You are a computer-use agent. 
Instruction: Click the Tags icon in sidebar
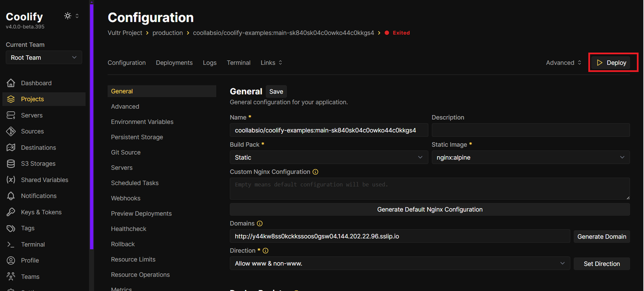pyautogui.click(x=11, y=228)
